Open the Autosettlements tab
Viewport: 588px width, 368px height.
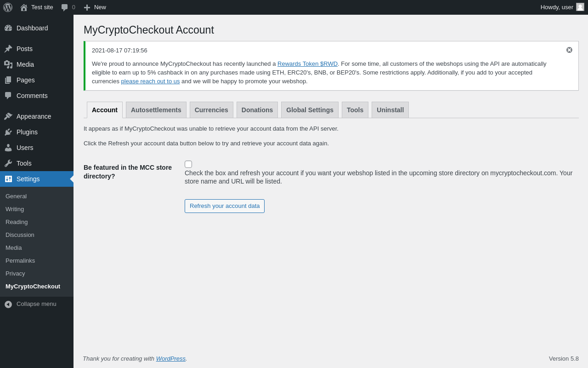(x=156, y=110)
